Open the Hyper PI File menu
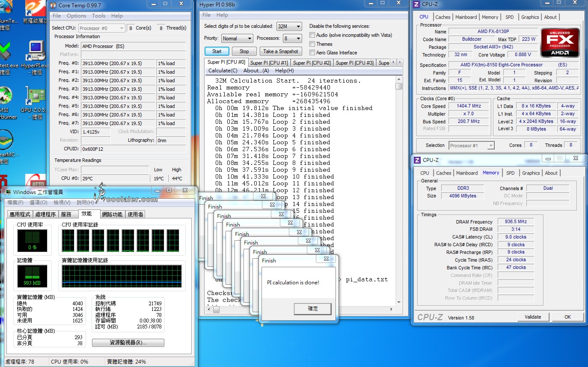The image size is (588, 367). (x=206, y=15)
